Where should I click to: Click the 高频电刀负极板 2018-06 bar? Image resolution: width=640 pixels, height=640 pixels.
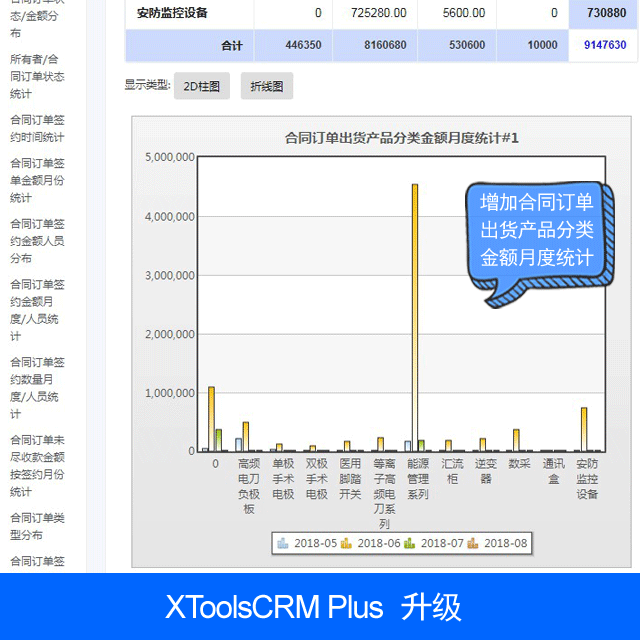[x=246, y=436]
